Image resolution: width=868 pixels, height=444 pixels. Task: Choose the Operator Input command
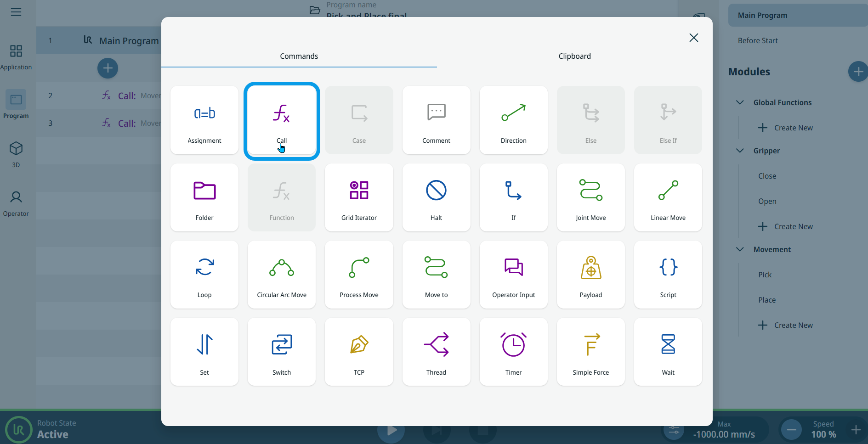(513, 275)
